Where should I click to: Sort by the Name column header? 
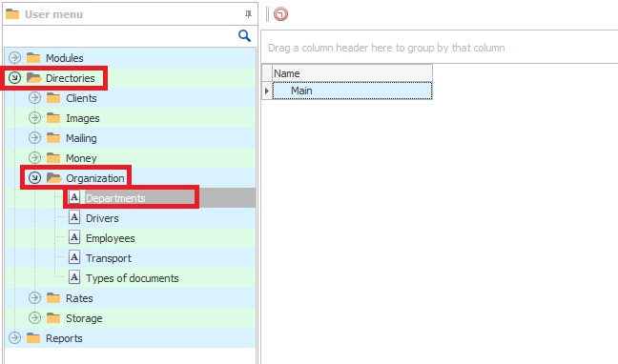pyautogui.click(x=352, y=73)
